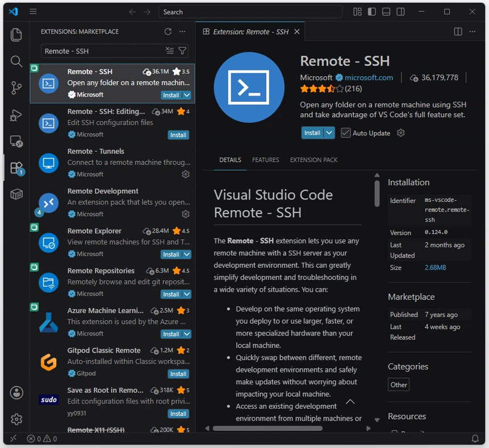489x448 pixels.
Task: Open a remote window from status bar
Action: [x=13, y=439]
